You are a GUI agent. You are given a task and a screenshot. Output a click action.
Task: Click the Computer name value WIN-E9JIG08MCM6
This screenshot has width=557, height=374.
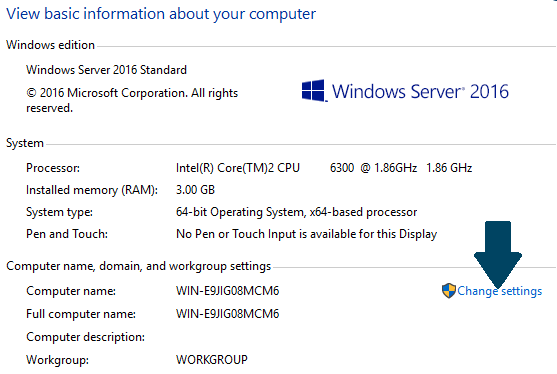[x=227, y=291]
